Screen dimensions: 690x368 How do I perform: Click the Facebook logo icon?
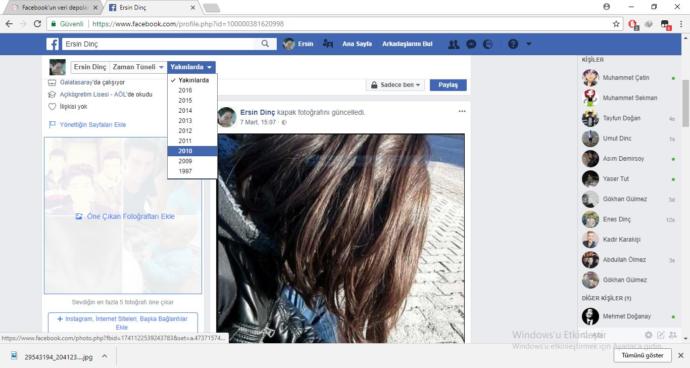click(x=52, y=44)
